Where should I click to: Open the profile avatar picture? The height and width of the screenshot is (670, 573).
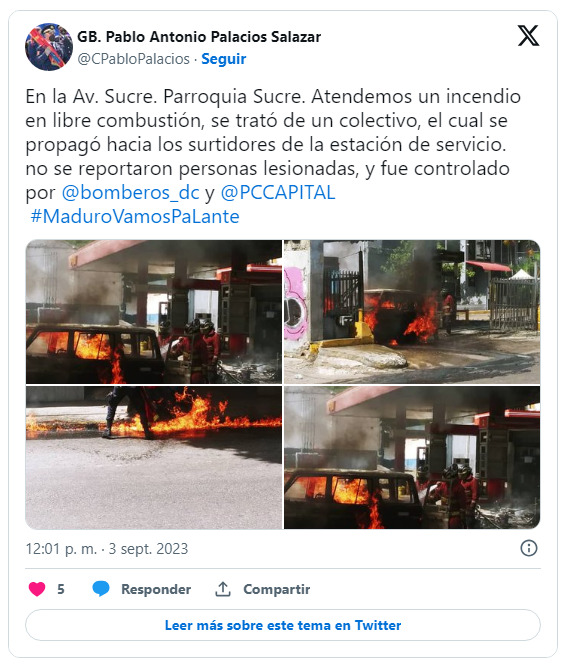coord(49,47)
